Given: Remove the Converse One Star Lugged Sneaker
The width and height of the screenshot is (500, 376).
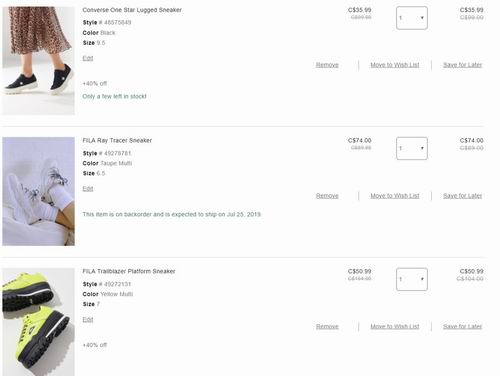Looking at the screenshot, I should coord(327,65).
